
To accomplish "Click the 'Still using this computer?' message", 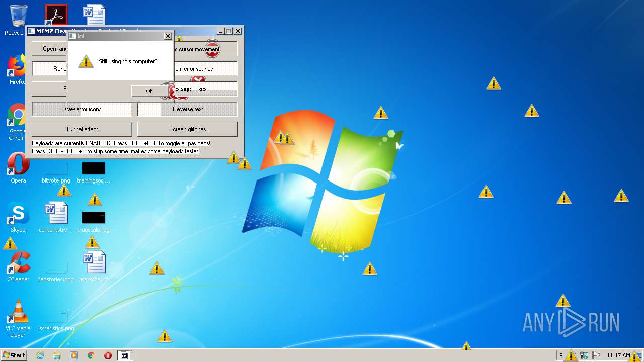I will (x=128, y=61).
